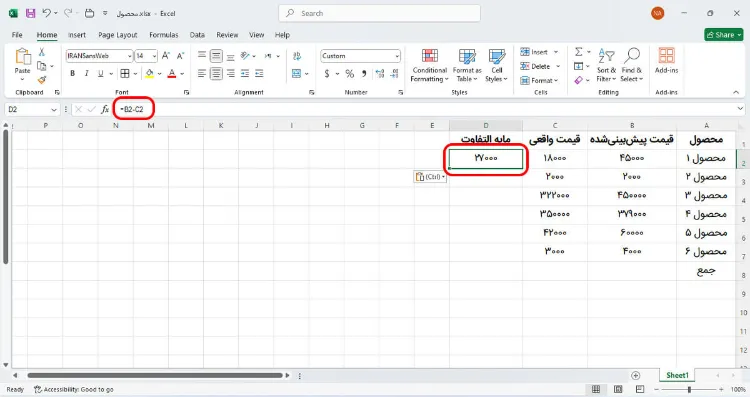This screenshot has height=397, width=750.
Task: Decrease font size with small A icon
Action: (180, 56)
